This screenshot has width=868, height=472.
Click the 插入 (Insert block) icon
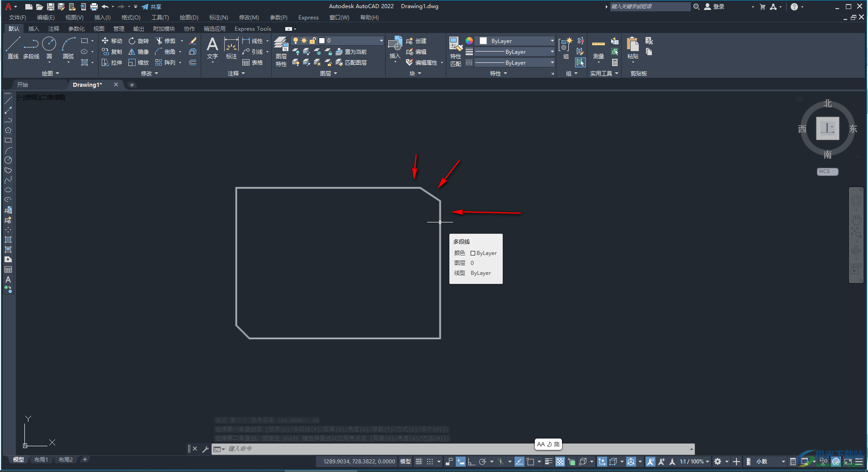[395, 47]
